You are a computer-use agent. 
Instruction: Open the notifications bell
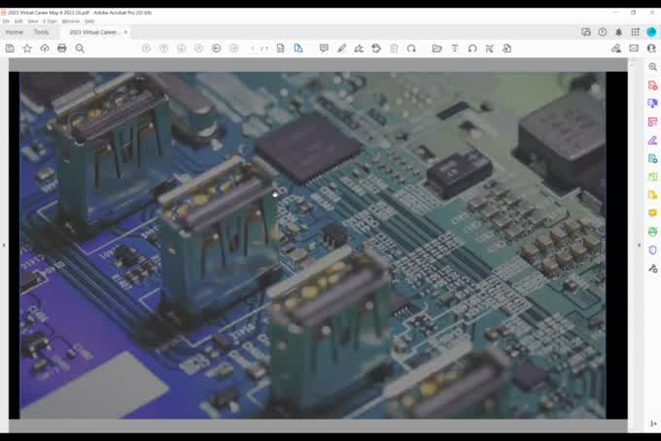[618, 32]
